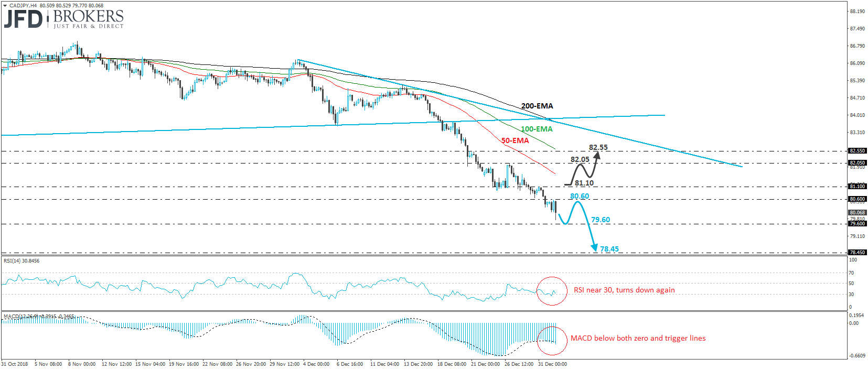Select the 100-EMA label in green
868x370 pixels.
(x=537, y=129)
